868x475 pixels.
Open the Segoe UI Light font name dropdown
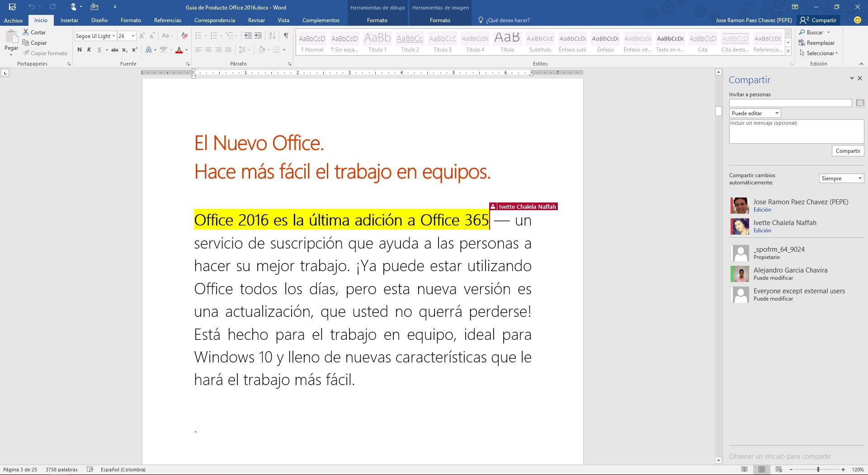tap(113, 36)
